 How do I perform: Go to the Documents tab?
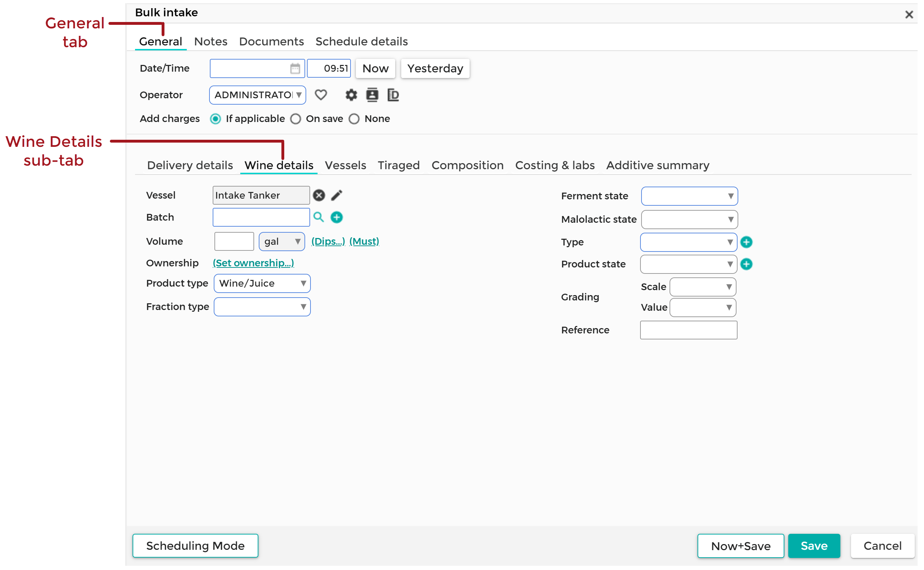(271, 41)
